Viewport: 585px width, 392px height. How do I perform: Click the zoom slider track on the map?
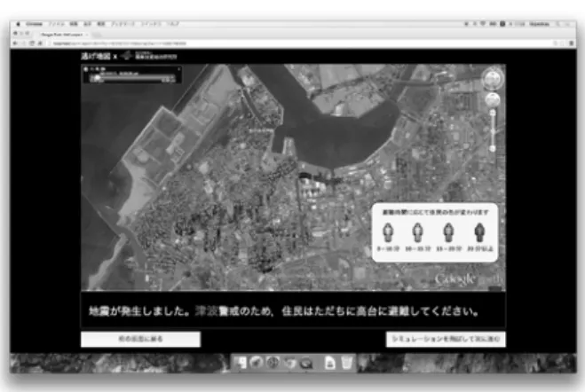(x=493, y=130)
